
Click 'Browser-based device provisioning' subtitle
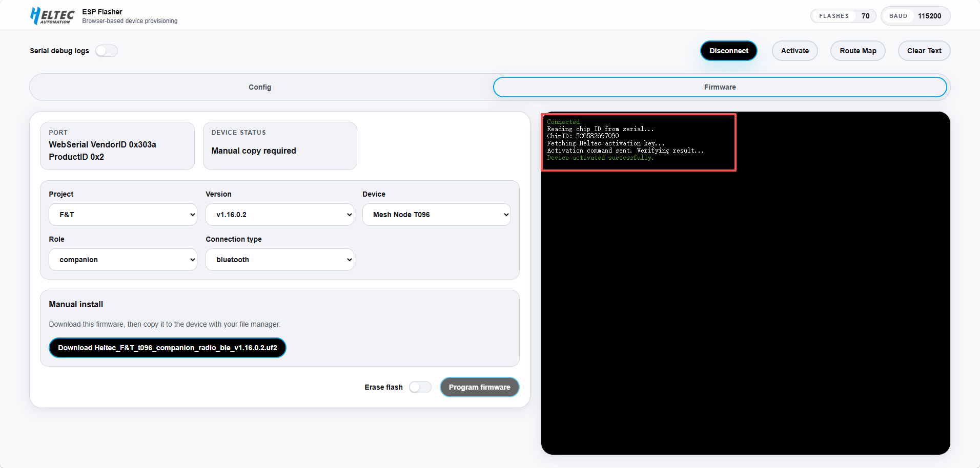(130, 21)
